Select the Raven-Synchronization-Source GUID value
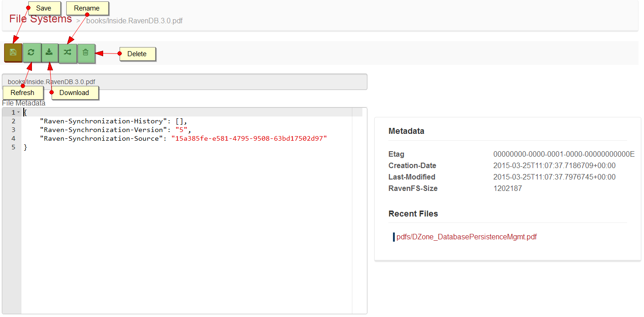Image resolution: width=644 pixels, height=317 pixels. click(x=249, y=138)
